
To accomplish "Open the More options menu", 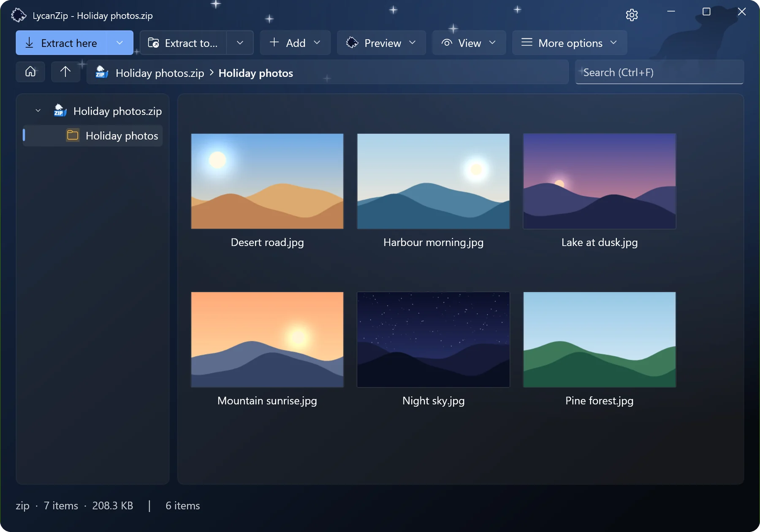I will 570,43.
